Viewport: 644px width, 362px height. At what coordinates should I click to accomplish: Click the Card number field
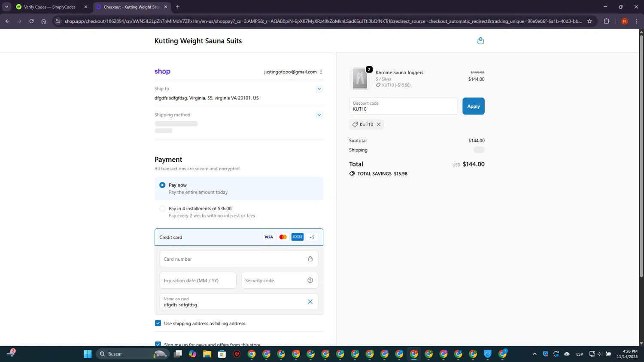tap(239, 259)
